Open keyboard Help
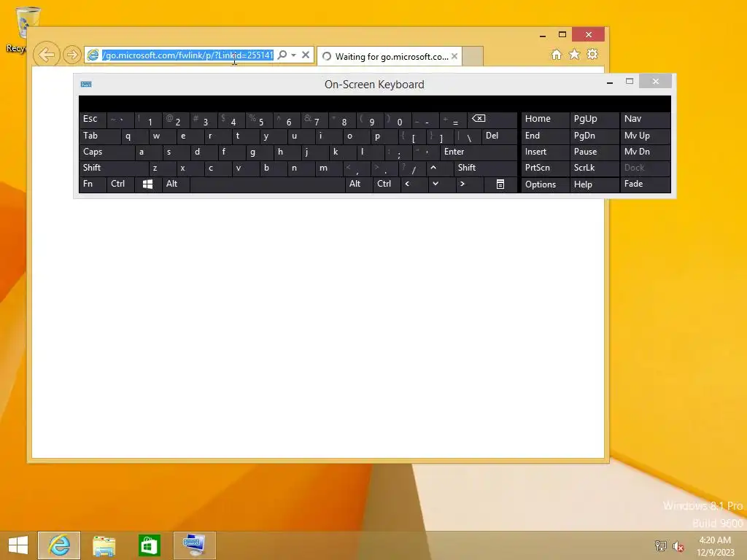This screenshot has width=747, height=560. click(594, 184)
